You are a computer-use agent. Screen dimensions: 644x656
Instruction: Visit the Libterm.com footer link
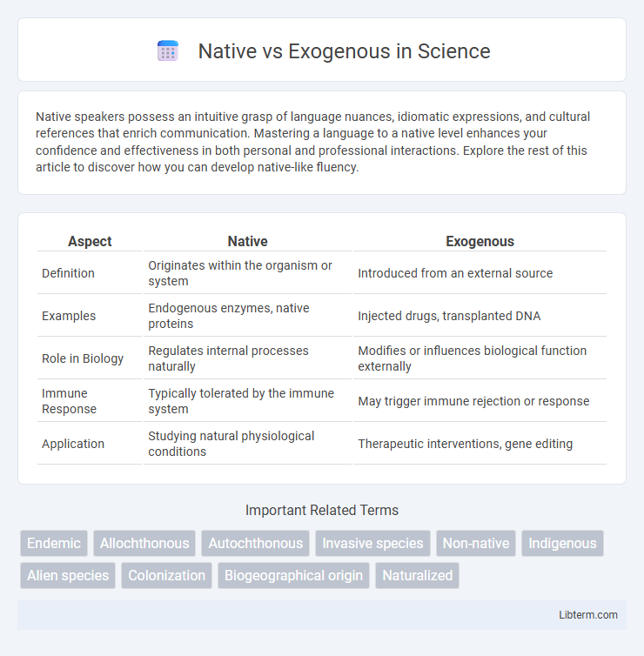[588, 614]
